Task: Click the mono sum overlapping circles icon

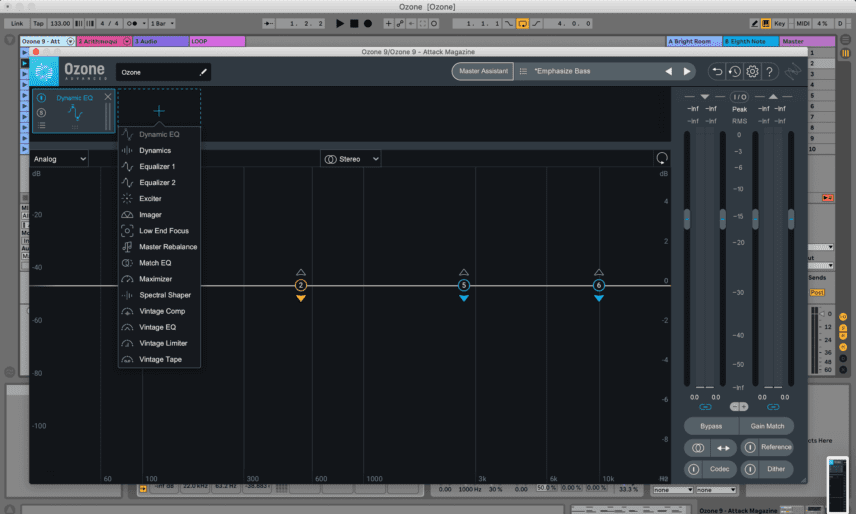Action: tap(698, 448)
